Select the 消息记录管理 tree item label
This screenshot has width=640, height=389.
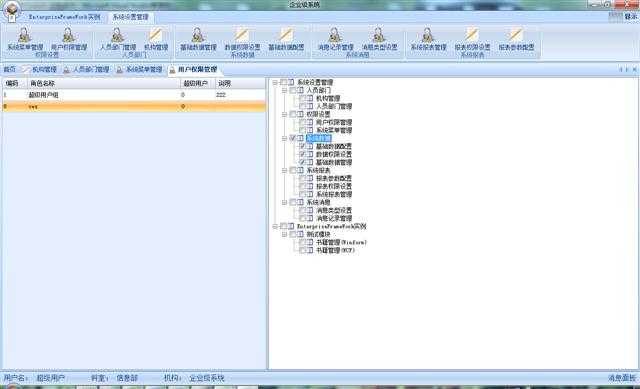[334, 218]
